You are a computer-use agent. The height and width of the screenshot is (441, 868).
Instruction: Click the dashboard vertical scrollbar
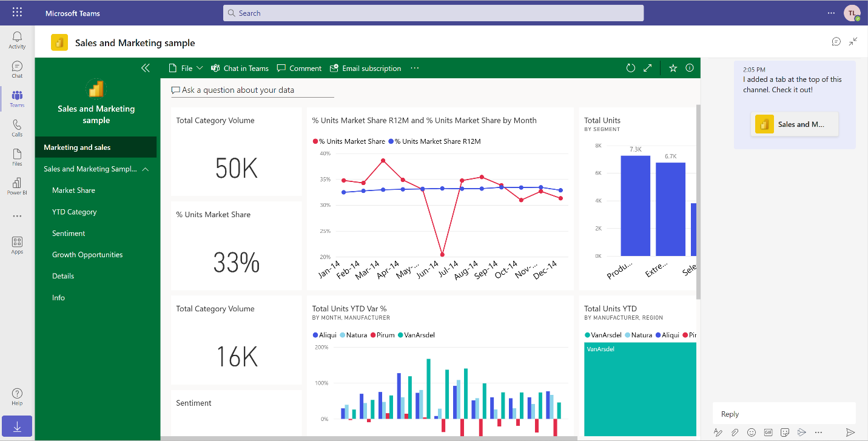(698, 201)
